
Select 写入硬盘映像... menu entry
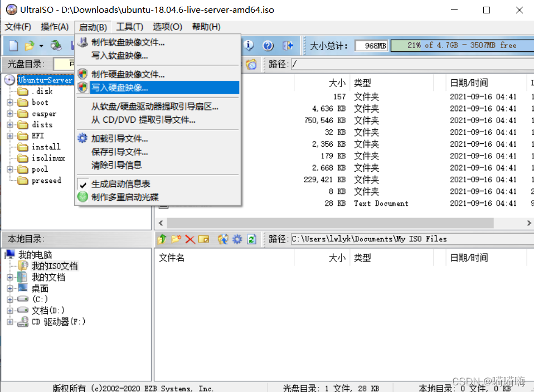tap(158, 88)
